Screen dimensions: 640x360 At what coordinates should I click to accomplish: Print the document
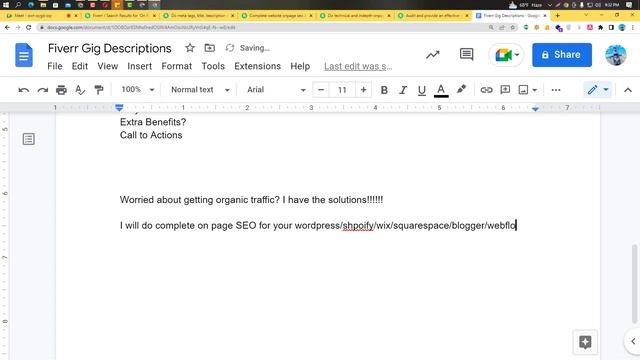coord(61,90)
